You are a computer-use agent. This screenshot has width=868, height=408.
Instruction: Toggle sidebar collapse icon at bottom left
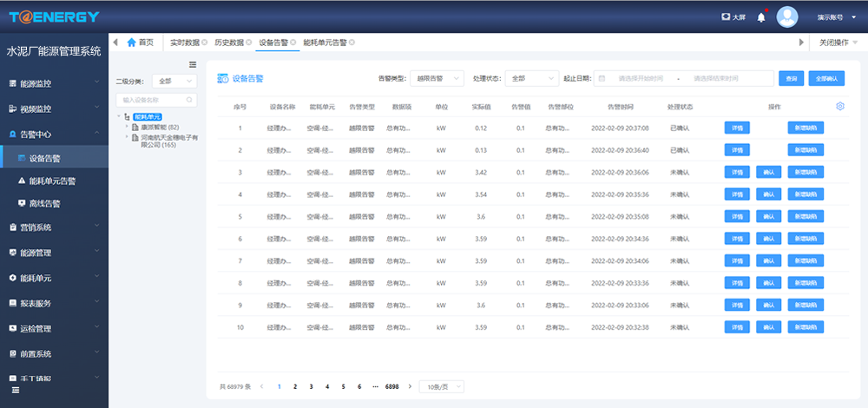pos(15,392)
